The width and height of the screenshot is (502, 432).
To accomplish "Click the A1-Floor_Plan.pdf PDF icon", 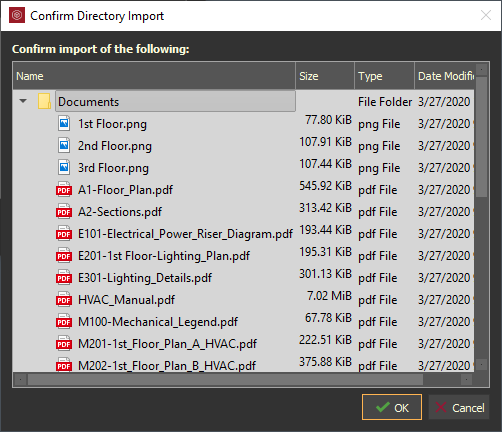I will pyautogui.click(x=64, y=189).
